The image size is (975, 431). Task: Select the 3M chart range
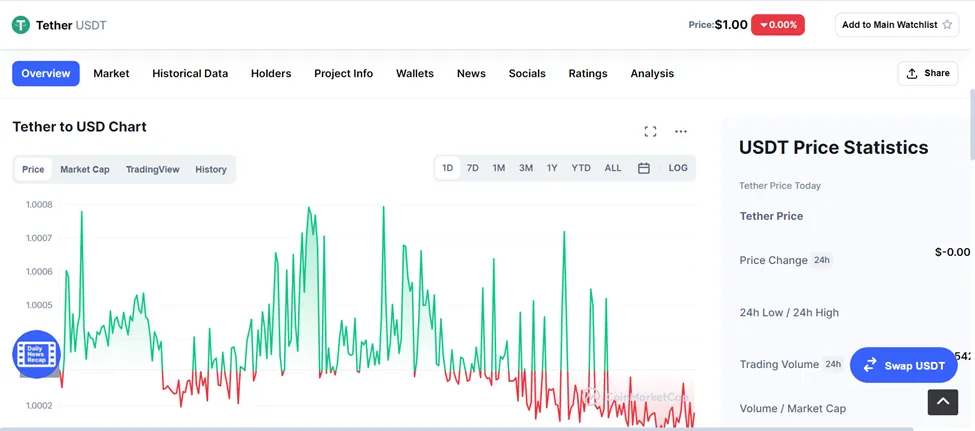pos(526,168)
